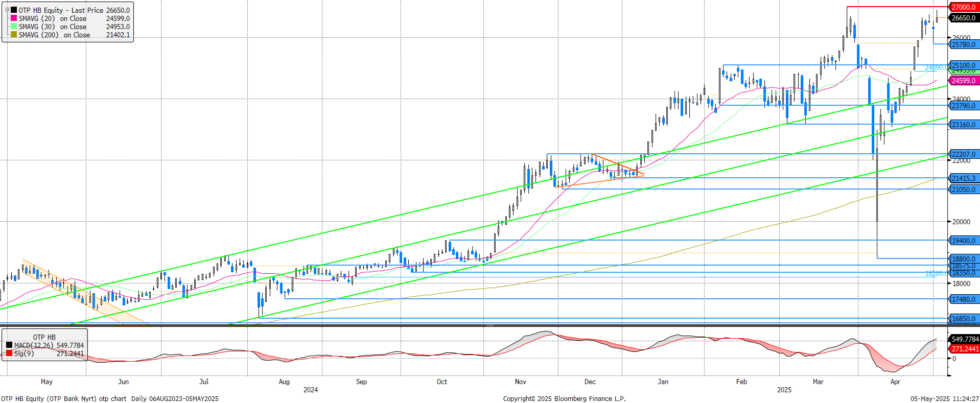This screenshot has height=403, width=980.
Task: Select the SMAVG (30) on Close legend row
Action: coord(70,27)
